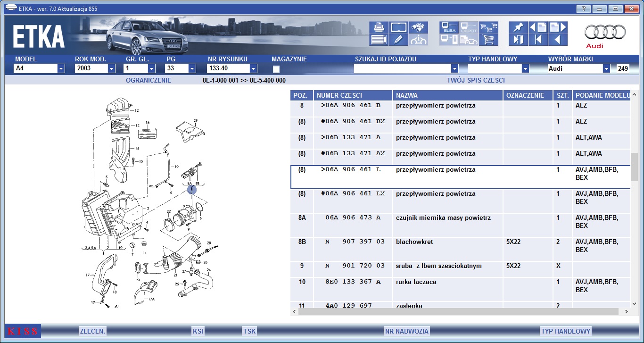Click part number 29 label in diagram

point(195,120)
